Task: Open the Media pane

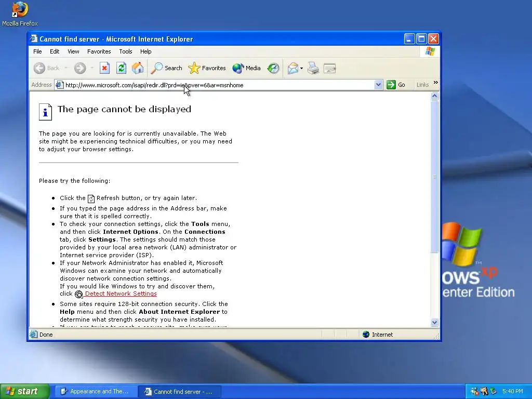Action: pos(246,68)
